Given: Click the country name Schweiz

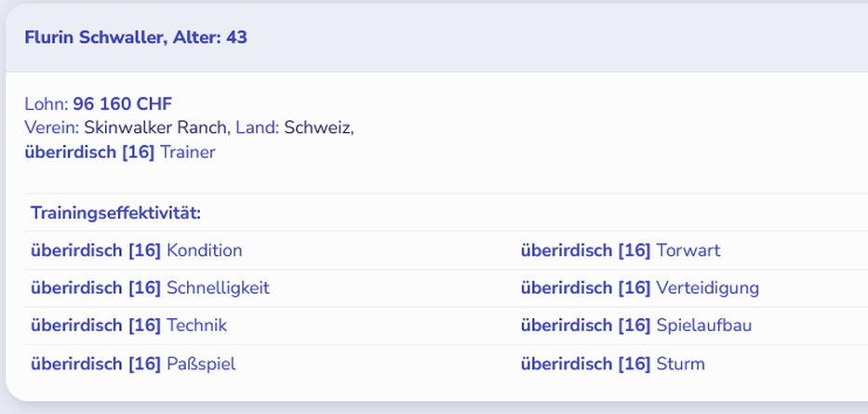Looking at the screenshot, I should 318,127.
